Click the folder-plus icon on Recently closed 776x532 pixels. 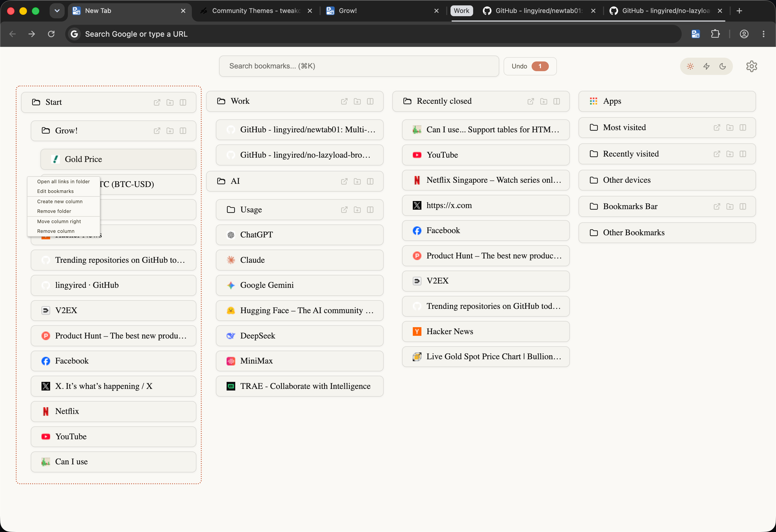pos(543,102)
